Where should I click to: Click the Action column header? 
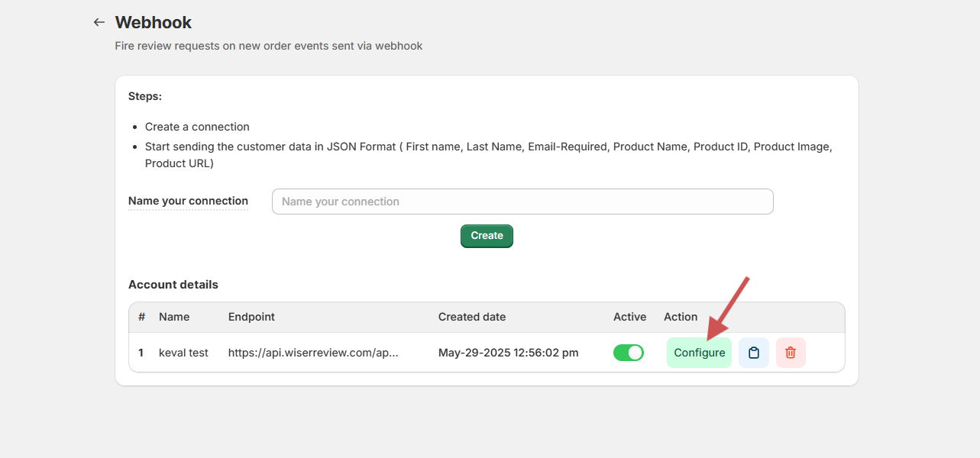681,317
